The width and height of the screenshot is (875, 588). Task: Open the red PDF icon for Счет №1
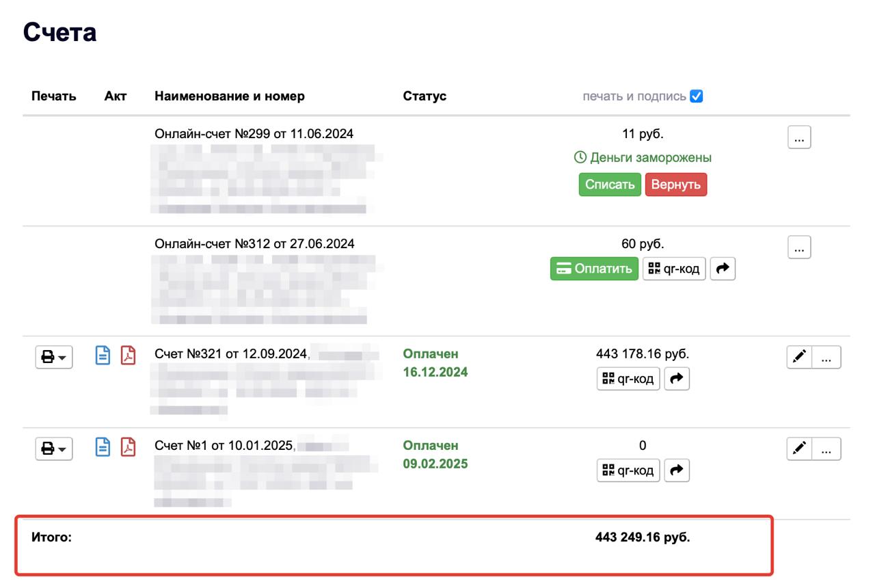tap(128, 447)
